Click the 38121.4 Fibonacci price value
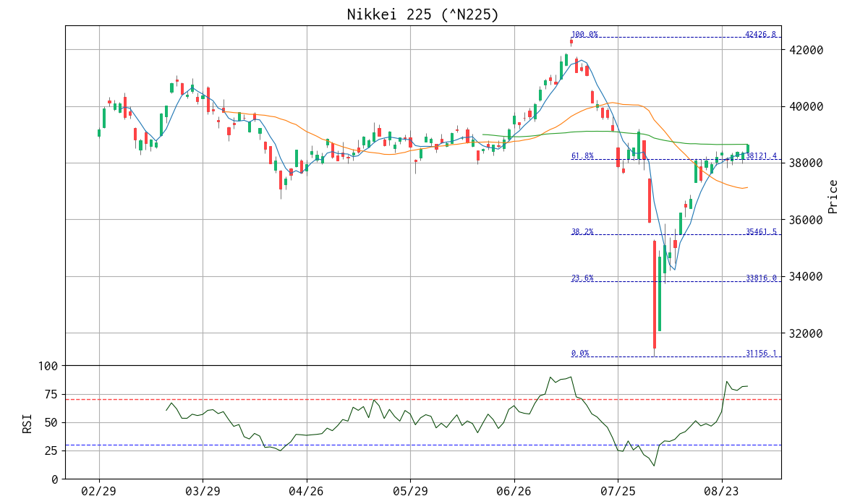The height and width of the screenshot is (504, 868). (x=761, y=155)
